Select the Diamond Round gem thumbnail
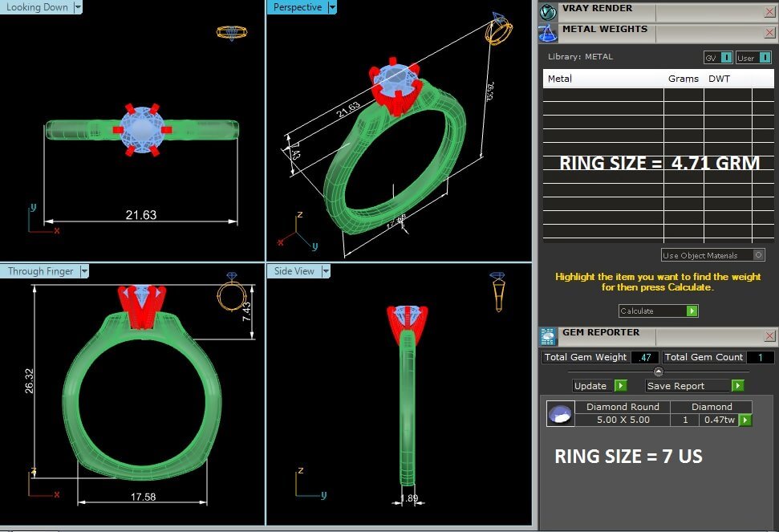The width and height of the screenshot is (779, 532). coord(560,414)
